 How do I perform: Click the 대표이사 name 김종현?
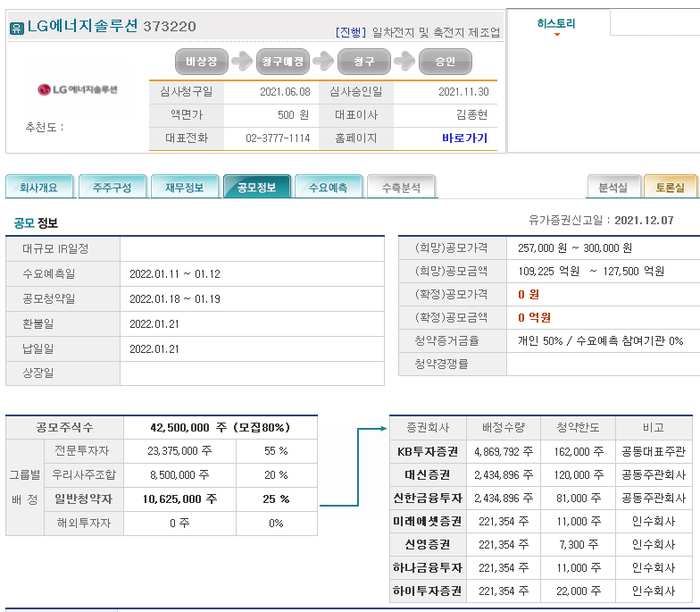(x=471, y=114)
